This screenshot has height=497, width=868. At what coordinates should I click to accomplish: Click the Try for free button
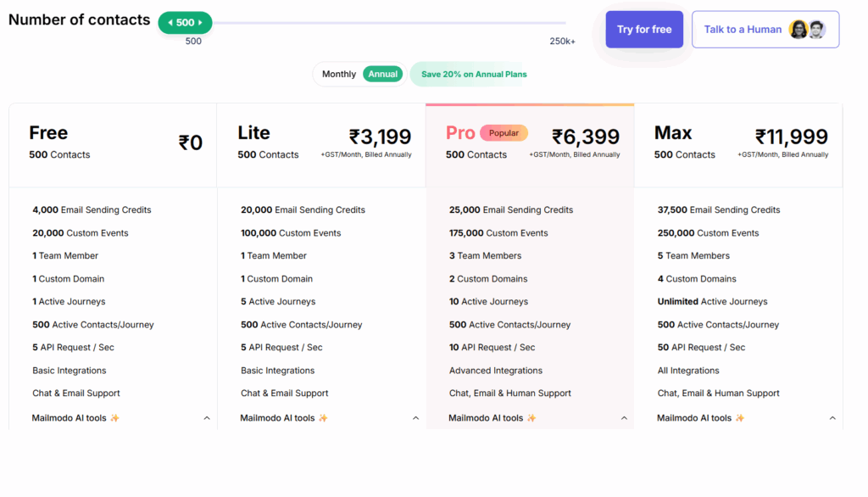(644, 29)
